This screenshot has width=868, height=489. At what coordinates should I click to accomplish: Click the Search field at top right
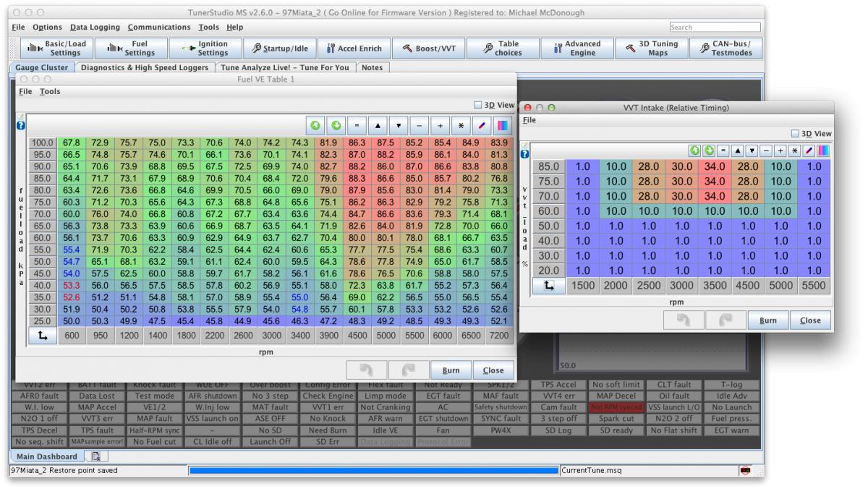tap(714, 27)
